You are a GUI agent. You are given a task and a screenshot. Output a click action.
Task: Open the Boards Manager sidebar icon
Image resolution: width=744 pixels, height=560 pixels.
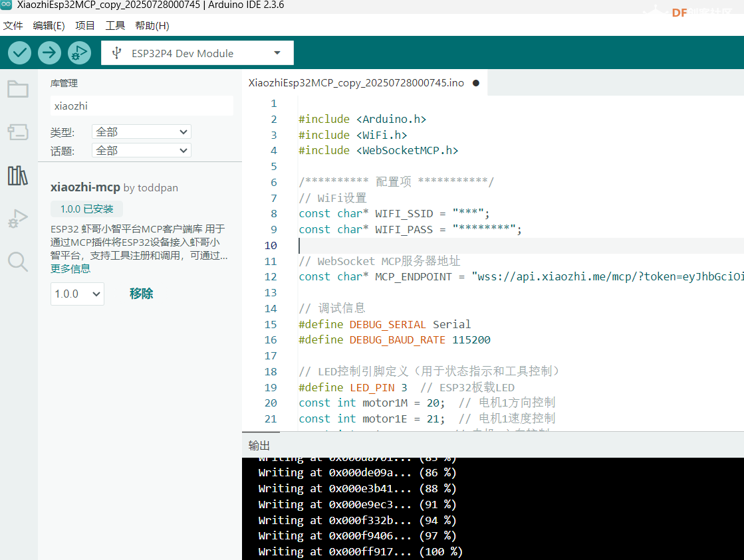point(18,132)
